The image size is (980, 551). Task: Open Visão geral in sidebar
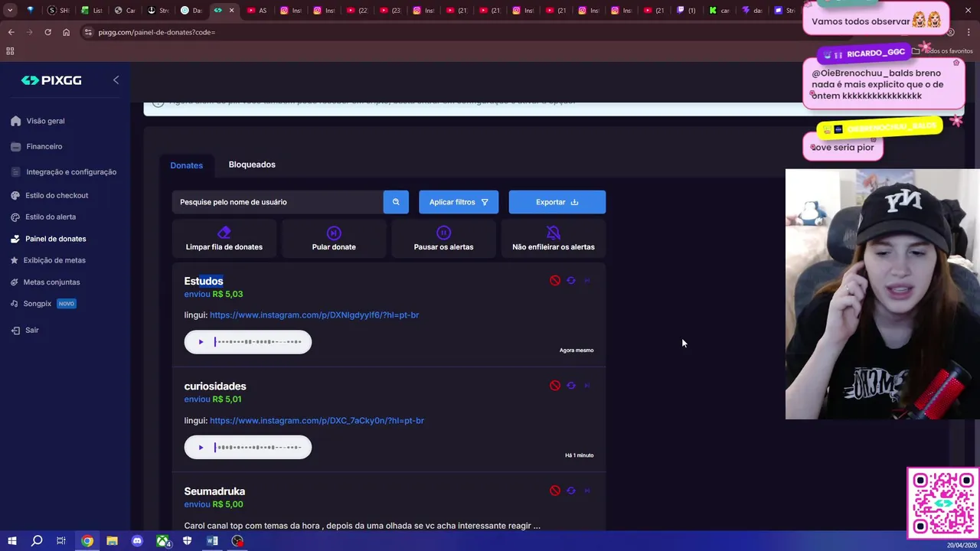(x=45, y=121)
